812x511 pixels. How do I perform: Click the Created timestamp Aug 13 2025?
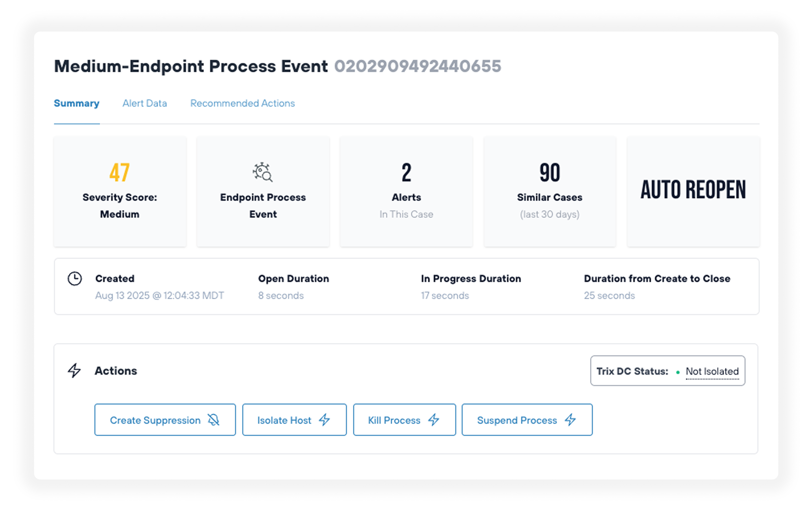click(x=159, y=296)
